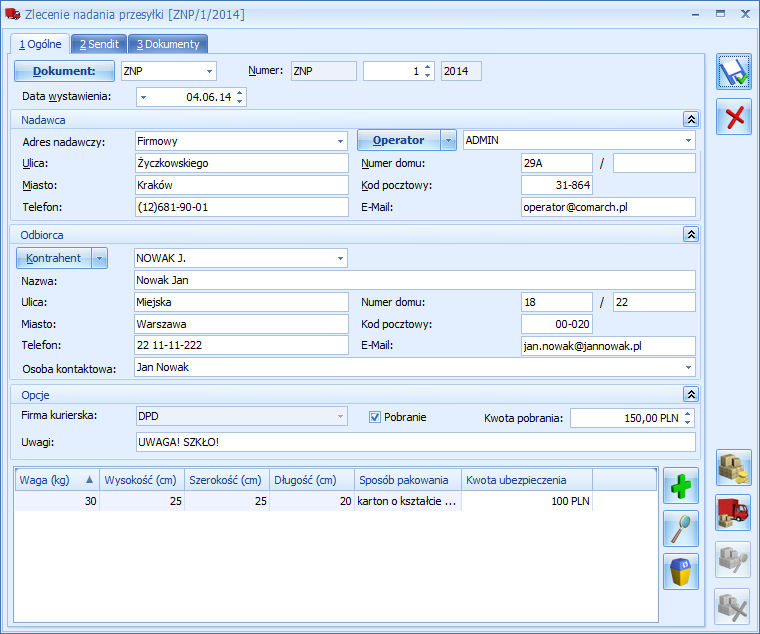Click the Sposób pakowania column header

408,480
